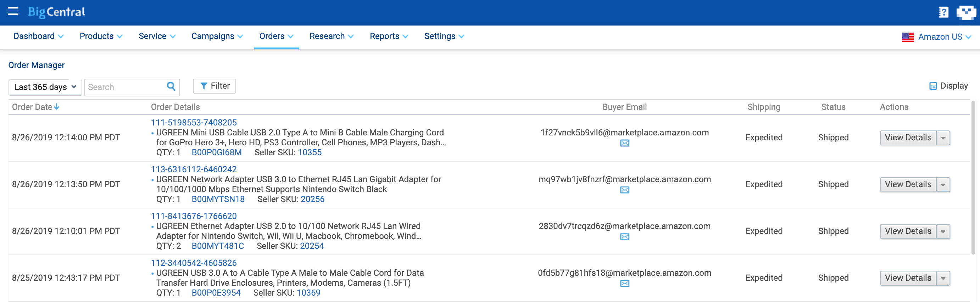980x302 pixels.
Task: Click the Order Date column header
Action: (32, 107)
